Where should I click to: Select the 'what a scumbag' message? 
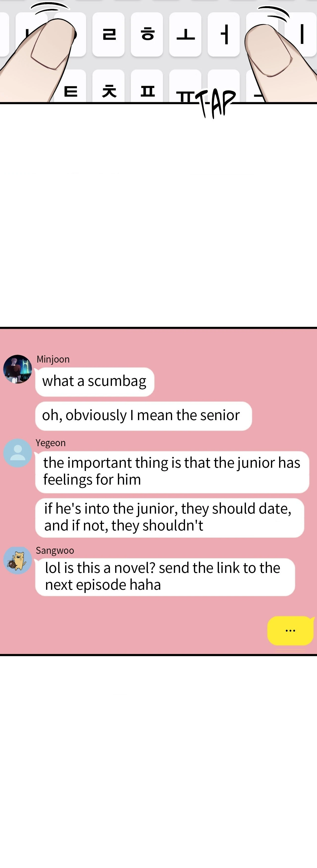coord(95,382)
